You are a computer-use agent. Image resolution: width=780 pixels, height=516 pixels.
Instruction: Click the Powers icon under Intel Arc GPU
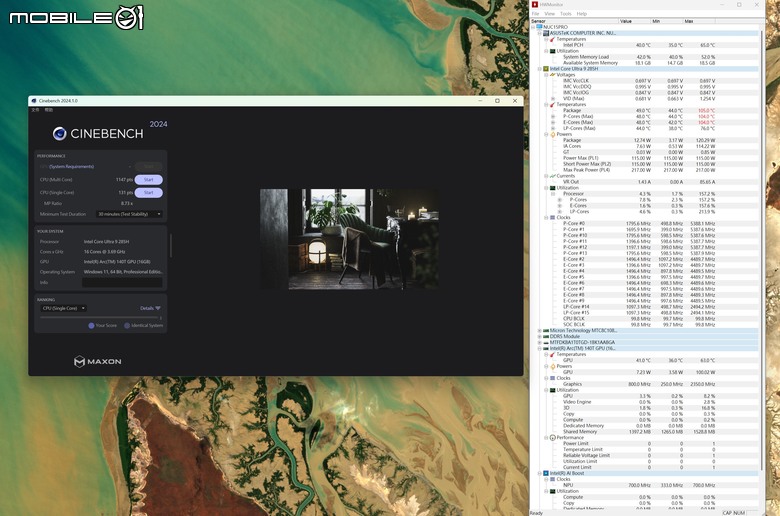point(552,366)
